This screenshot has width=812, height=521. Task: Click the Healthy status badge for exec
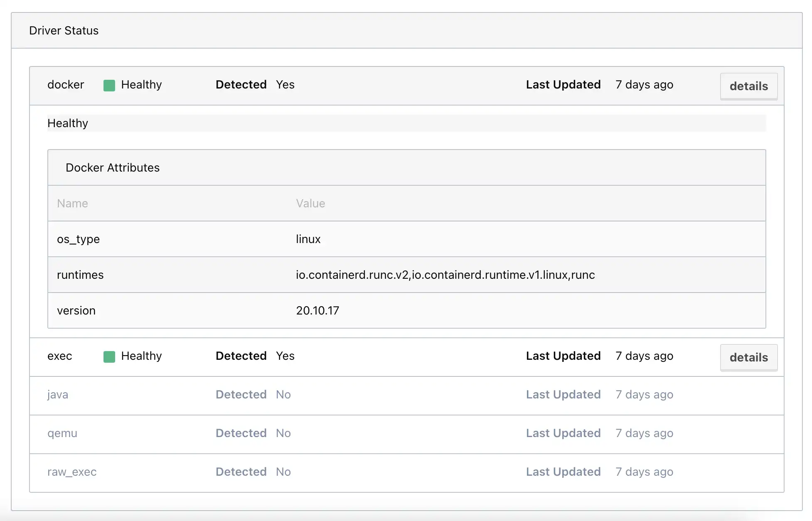(141, 356)
